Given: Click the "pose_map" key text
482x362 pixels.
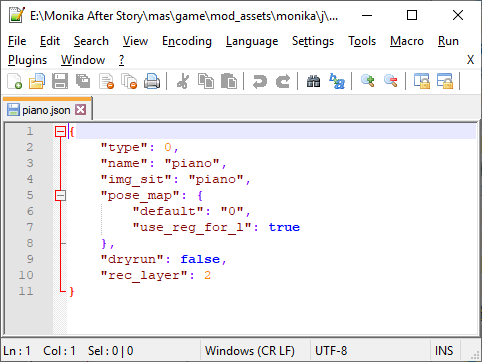Looking at the screenshot, I should pyautogui.click(x=140, y=195).
